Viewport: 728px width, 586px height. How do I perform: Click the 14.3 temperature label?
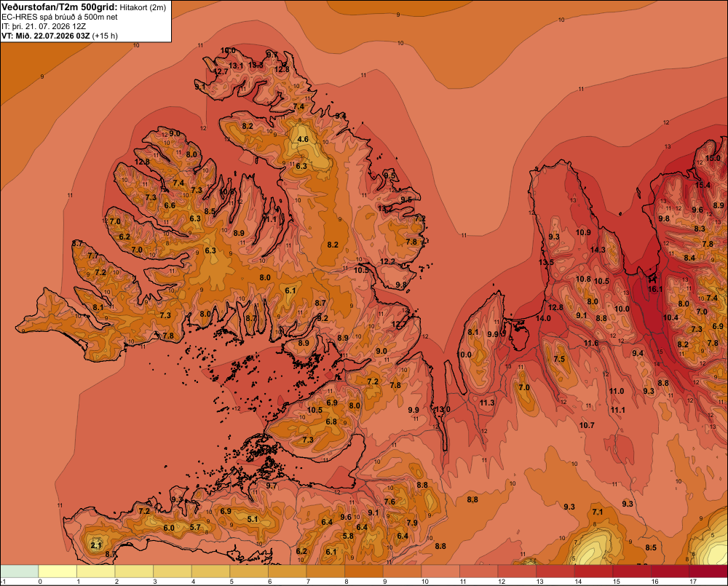598,250
